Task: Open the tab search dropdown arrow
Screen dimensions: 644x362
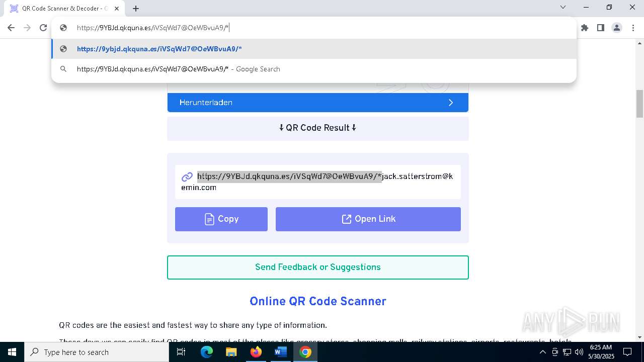Action: click(x=563, y=7)
